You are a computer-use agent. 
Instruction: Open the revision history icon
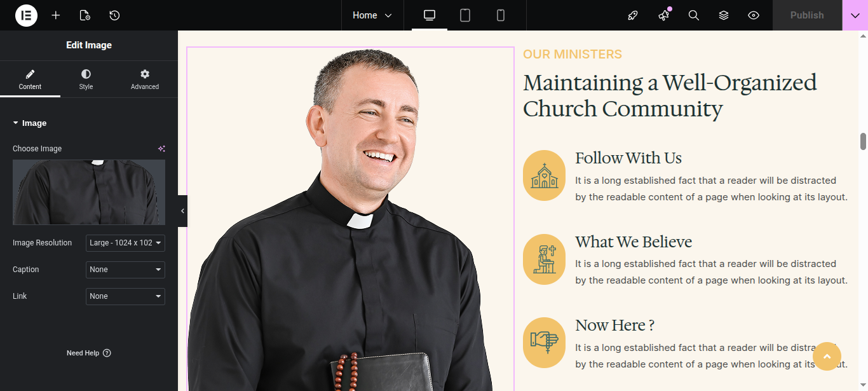tap(114, 15)
